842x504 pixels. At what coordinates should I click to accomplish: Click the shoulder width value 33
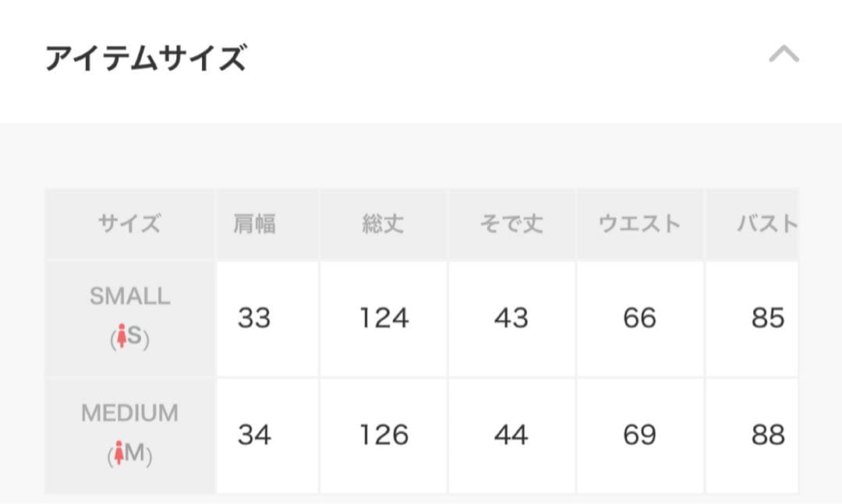[255, 318]
